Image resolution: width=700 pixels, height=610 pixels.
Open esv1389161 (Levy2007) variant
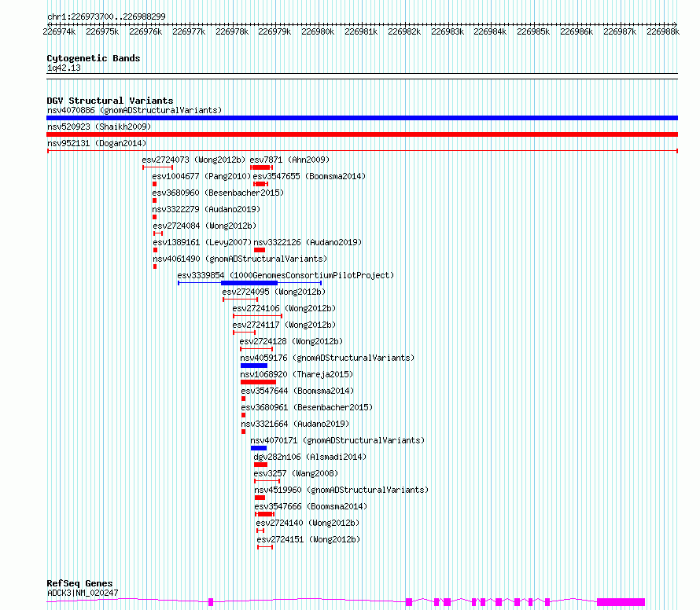202,242
